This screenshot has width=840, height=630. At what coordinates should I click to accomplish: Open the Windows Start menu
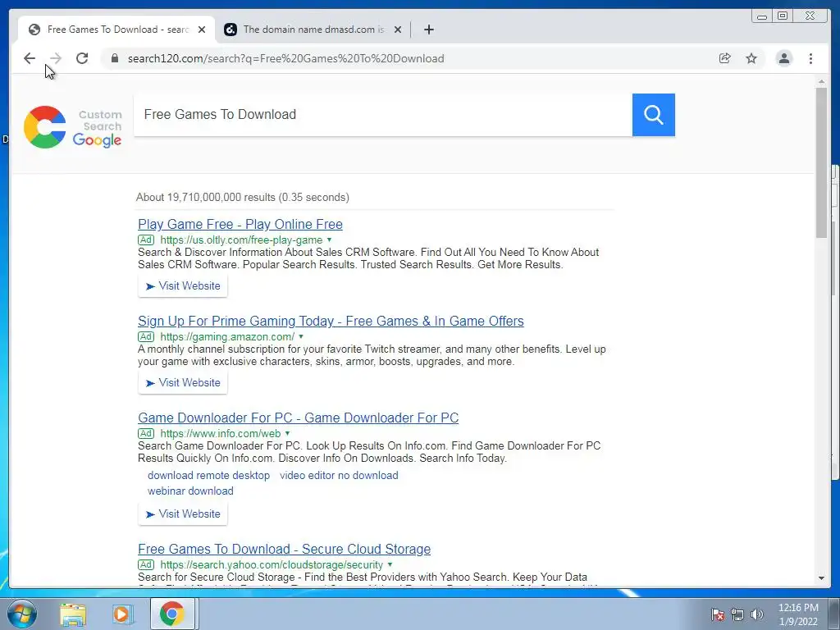(22, 614)
